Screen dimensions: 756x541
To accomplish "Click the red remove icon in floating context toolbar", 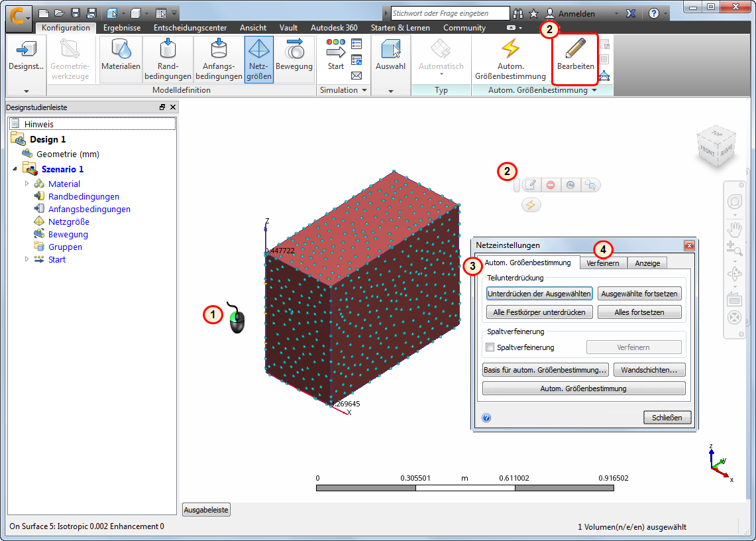I will 551,185.
